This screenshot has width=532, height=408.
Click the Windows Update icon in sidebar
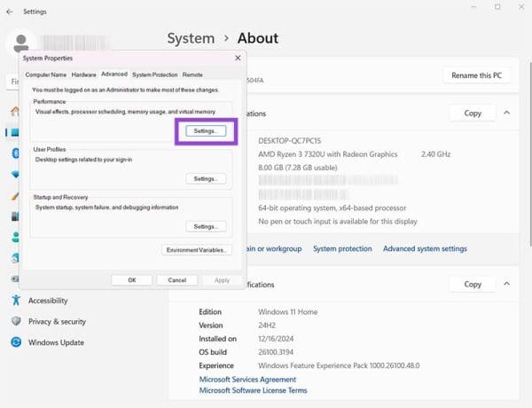click(x=15, y=342)
